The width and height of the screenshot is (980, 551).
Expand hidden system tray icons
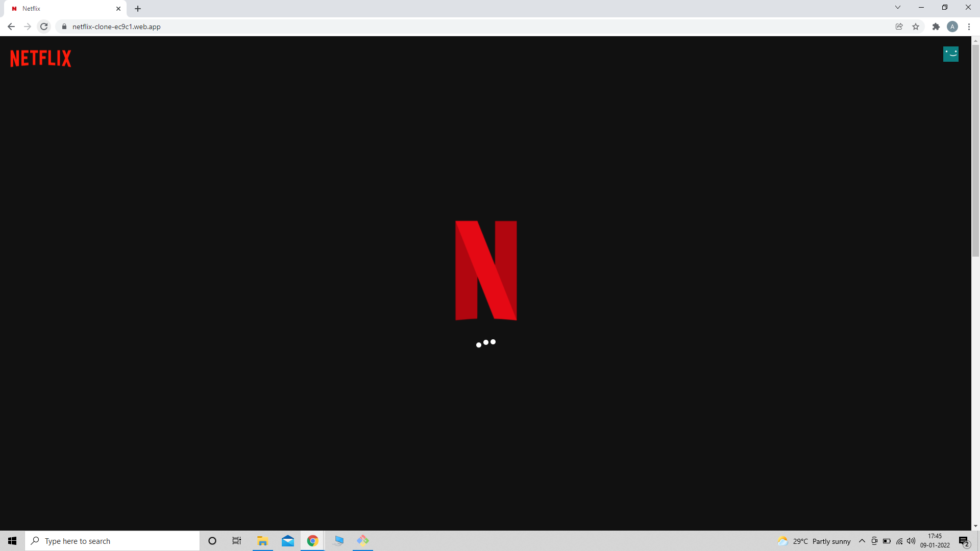click(x=862, y=541)
